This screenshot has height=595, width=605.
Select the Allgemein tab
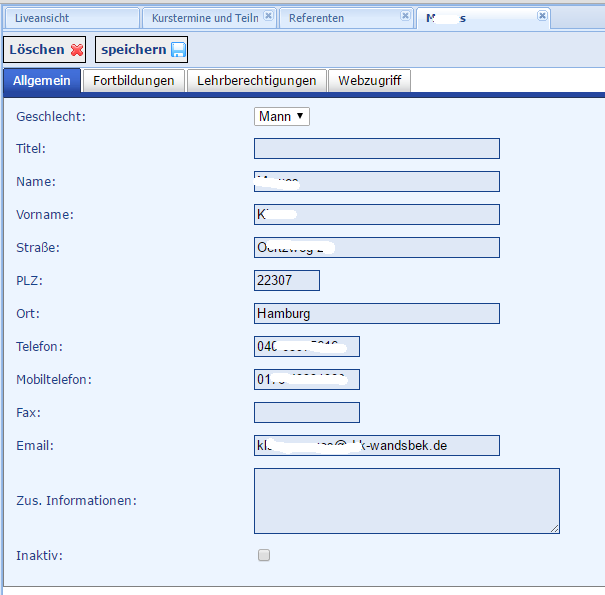pyautogui.click(x=41, y=81)
